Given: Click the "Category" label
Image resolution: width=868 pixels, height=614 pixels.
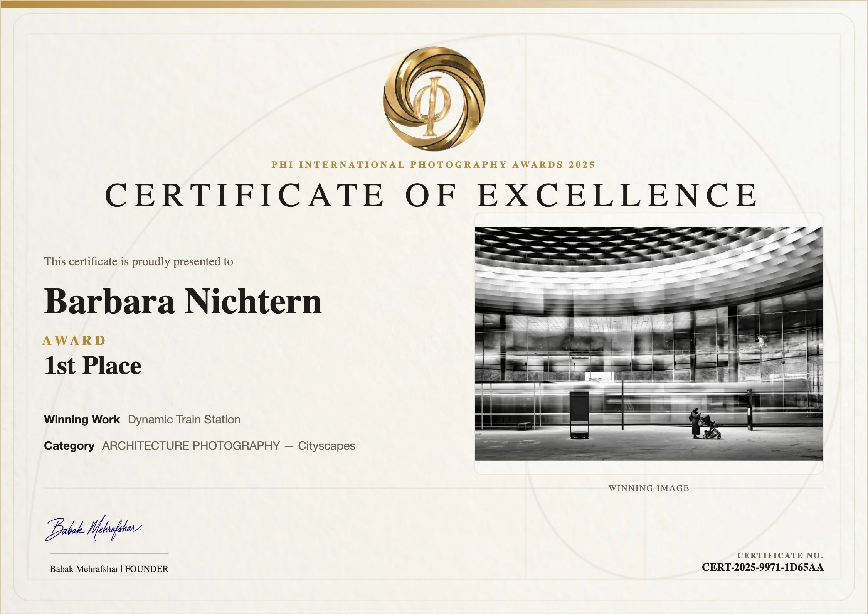Looking at the screenshot, I should point(69,446).
